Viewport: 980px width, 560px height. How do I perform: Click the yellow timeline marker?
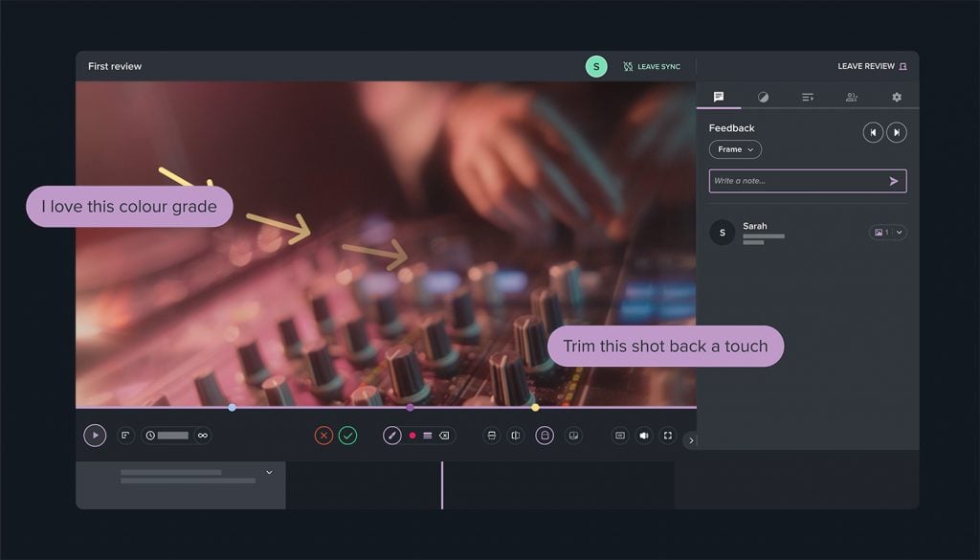coord(535,408)
